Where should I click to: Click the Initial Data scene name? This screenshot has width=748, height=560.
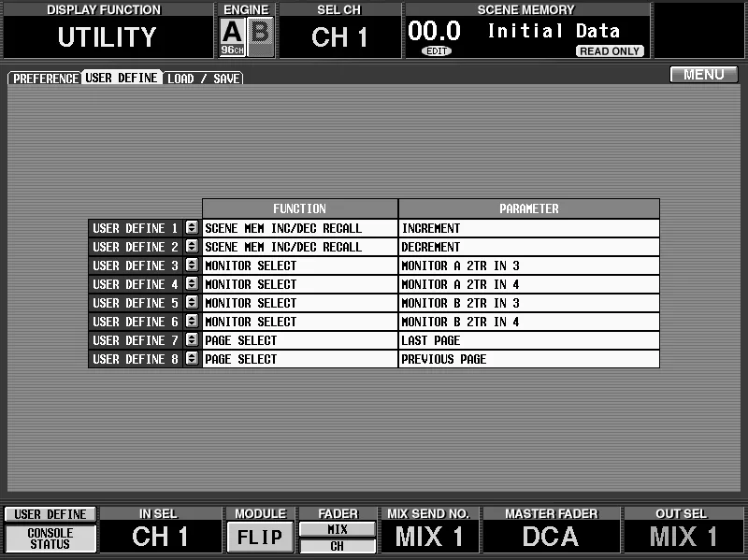[x=554, y=31]
